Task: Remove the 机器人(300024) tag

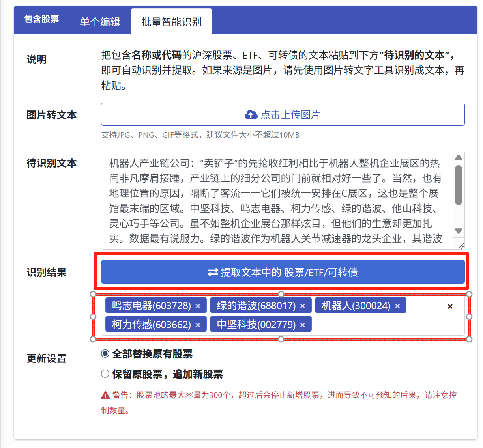Action: point(397,306)
